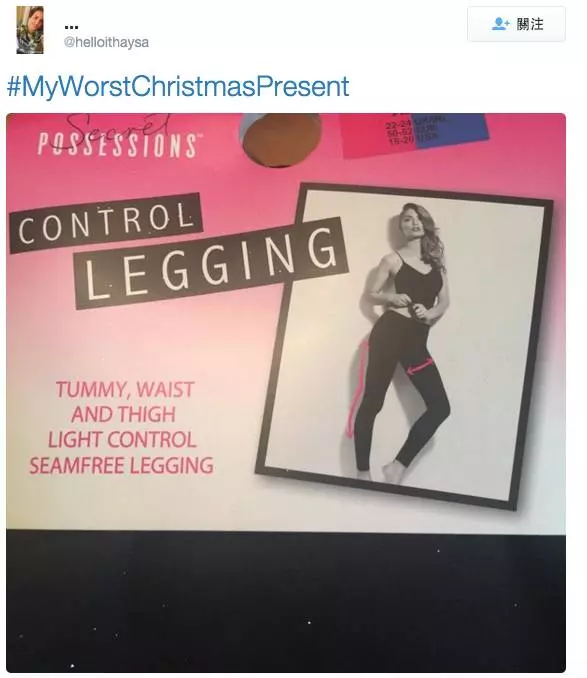Viewport: 587px width, 678px height.
Task: Click the size chart label on package
Action: tap(412, 134)
